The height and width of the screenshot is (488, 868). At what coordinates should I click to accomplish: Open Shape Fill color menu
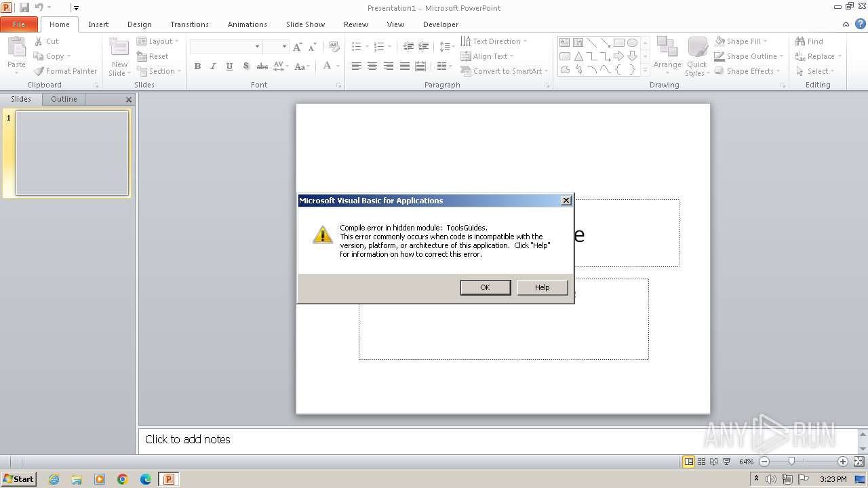tap(741, 41)
